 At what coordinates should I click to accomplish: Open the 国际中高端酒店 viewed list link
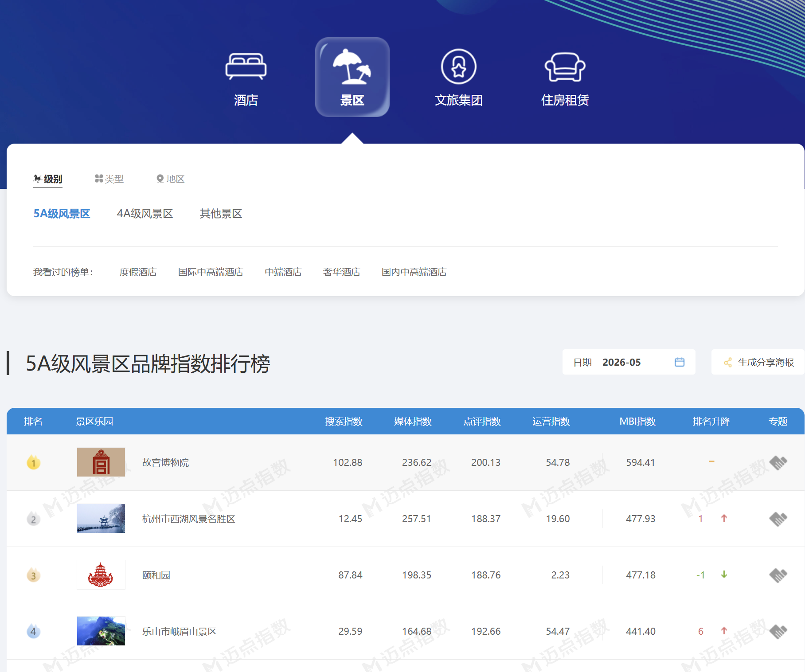click(x=211, y=272)
